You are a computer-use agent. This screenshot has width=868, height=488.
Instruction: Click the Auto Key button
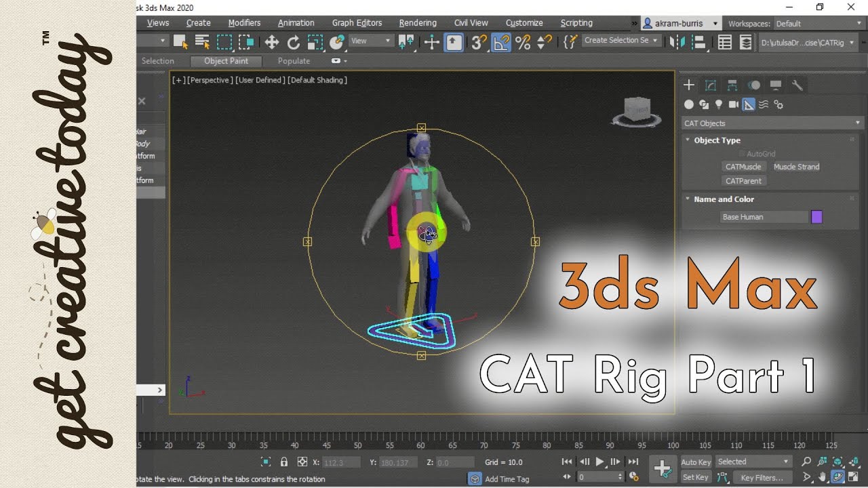[696, 462]
